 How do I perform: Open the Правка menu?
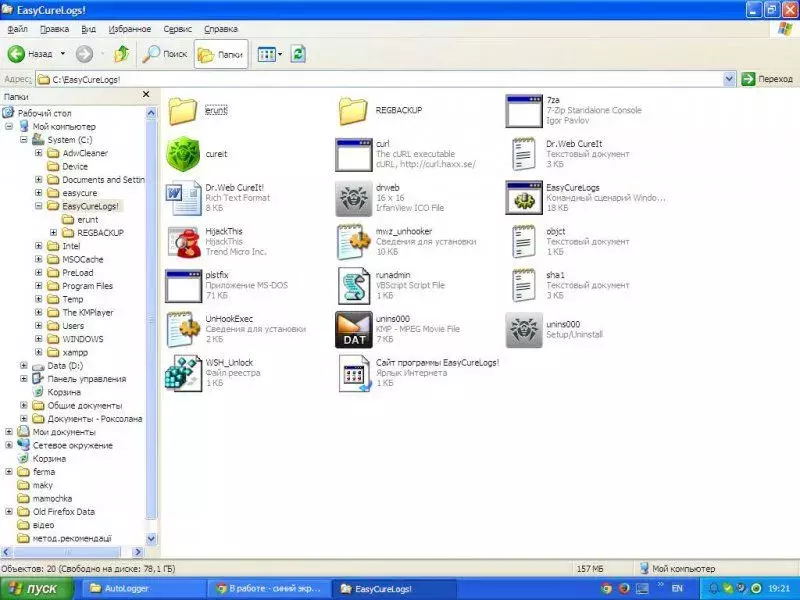54,29
